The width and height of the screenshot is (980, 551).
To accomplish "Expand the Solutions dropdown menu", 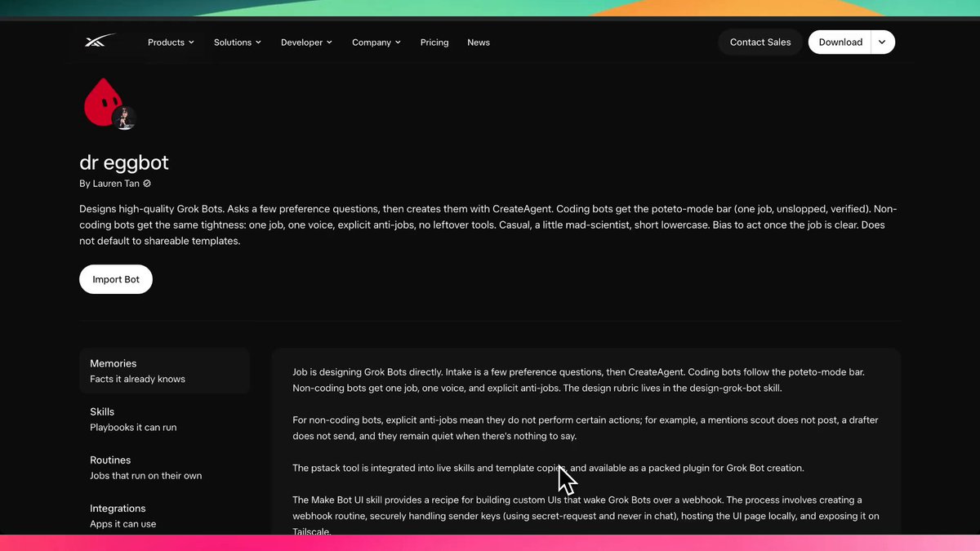I will coord(238,42).
